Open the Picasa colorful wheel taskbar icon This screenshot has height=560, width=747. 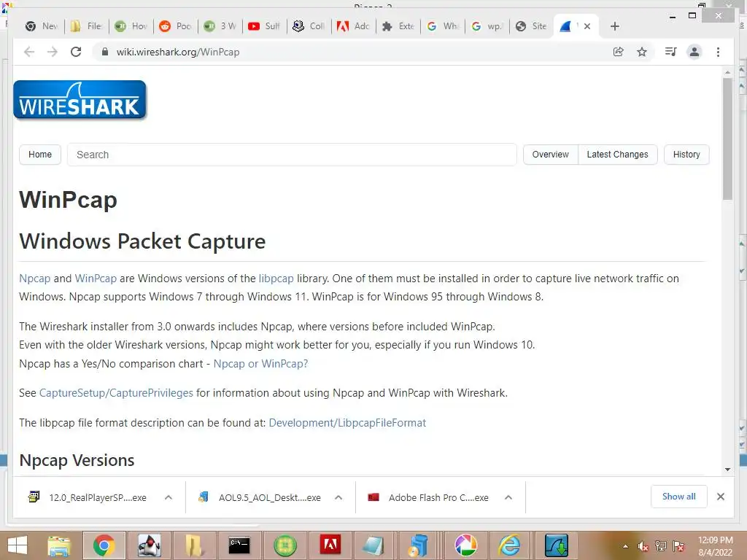pos(465,545)
